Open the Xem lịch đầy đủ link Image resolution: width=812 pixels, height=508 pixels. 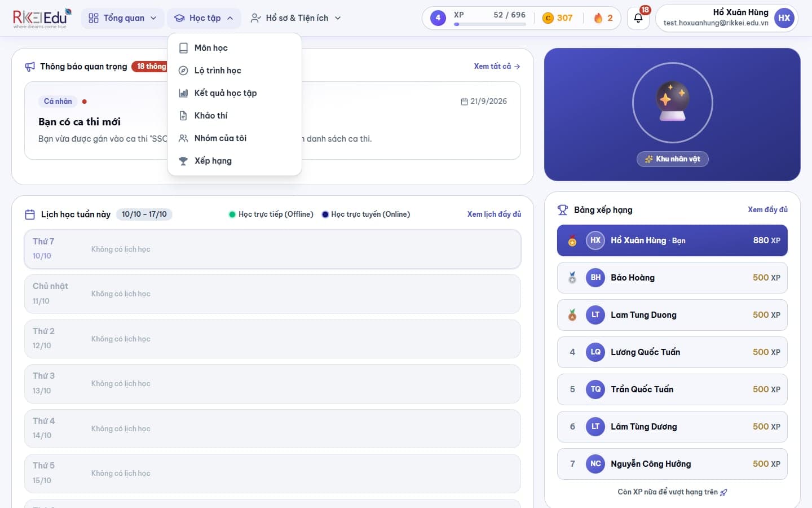[x=494, y=214]
